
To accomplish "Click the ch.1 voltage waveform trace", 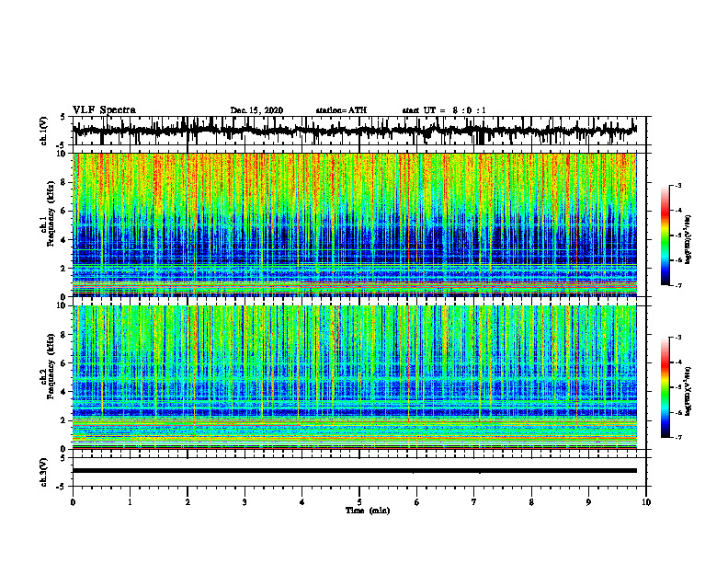I will coord(354,131).
